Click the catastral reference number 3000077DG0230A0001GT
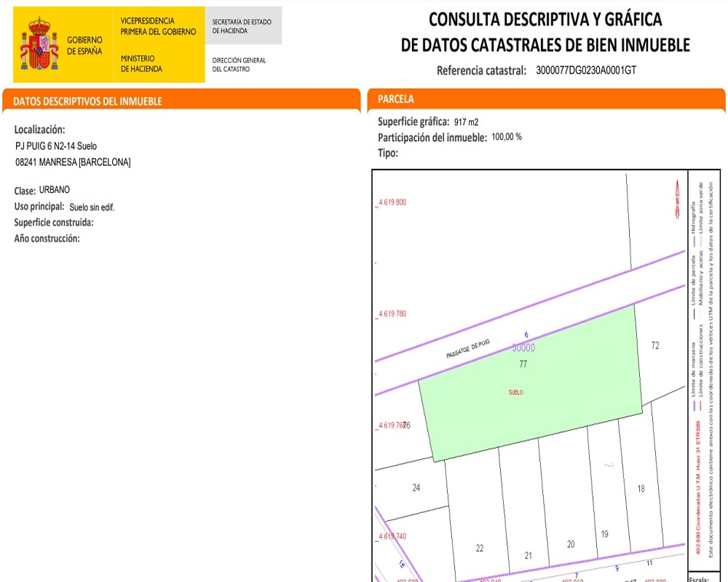The height and width of the screenshot is (582, 728). tap(586, 71)
